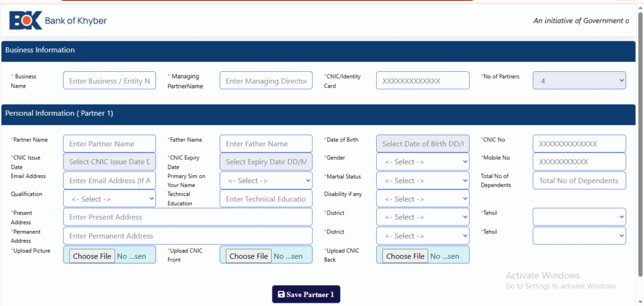This screenshot has height=306, width=644.
Task: Click the Personal Information ( Partner 1) header
Action: point(318,114)
